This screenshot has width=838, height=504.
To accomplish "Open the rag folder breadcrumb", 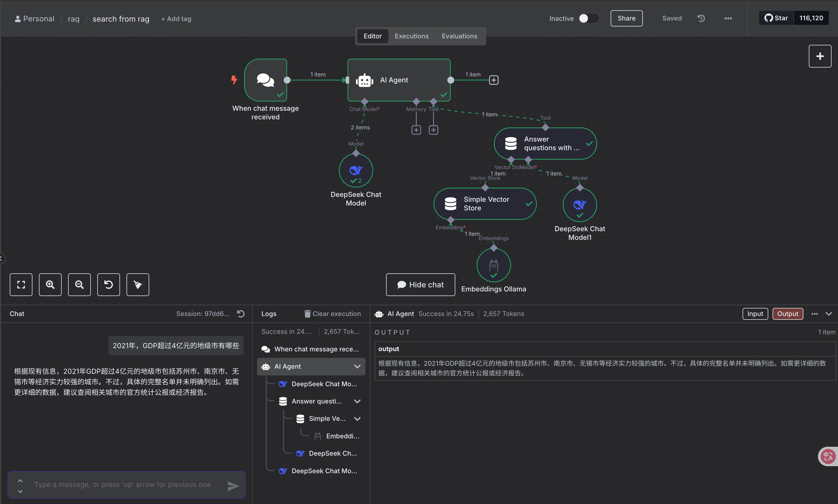I will [x=74, y=19].
